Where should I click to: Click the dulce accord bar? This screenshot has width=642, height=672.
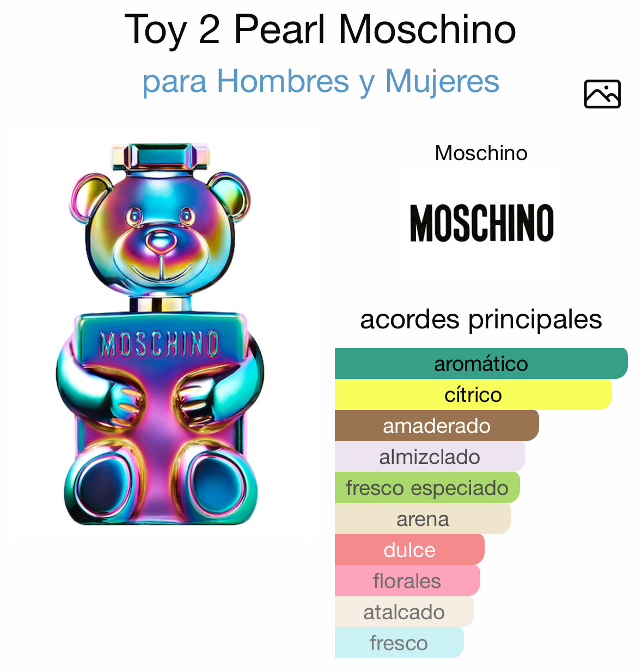[x=409, y=549]
